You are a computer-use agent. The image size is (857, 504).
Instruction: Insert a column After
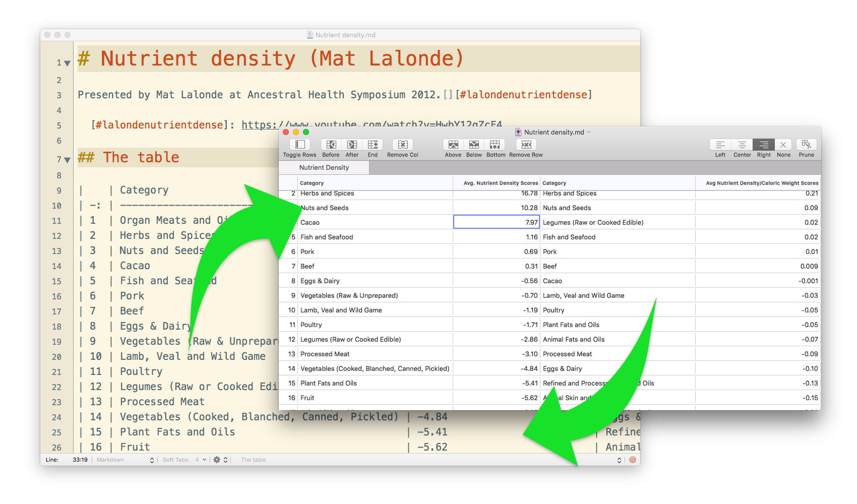pos(352,145)
